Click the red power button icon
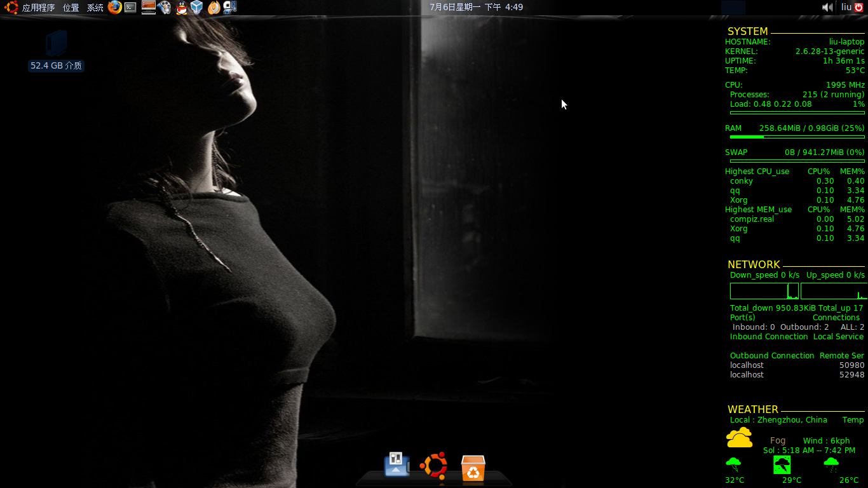The width and height of the screenshot is (868, 488). pos(859,7)
